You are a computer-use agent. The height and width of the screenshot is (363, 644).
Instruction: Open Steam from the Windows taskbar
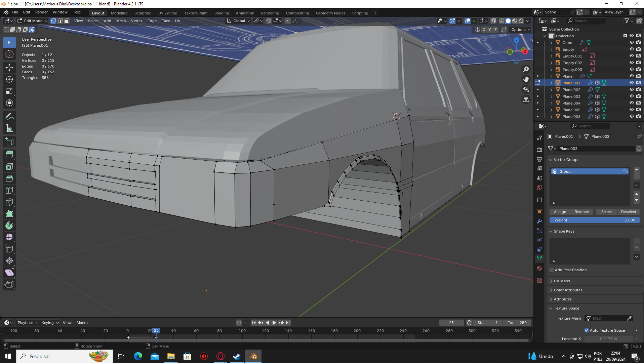(237, 356)
